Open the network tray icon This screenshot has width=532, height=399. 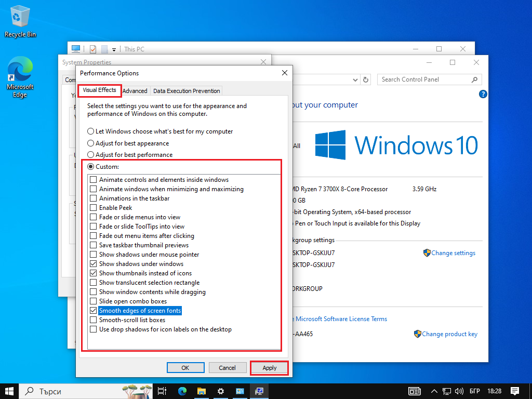pos(446,391)
